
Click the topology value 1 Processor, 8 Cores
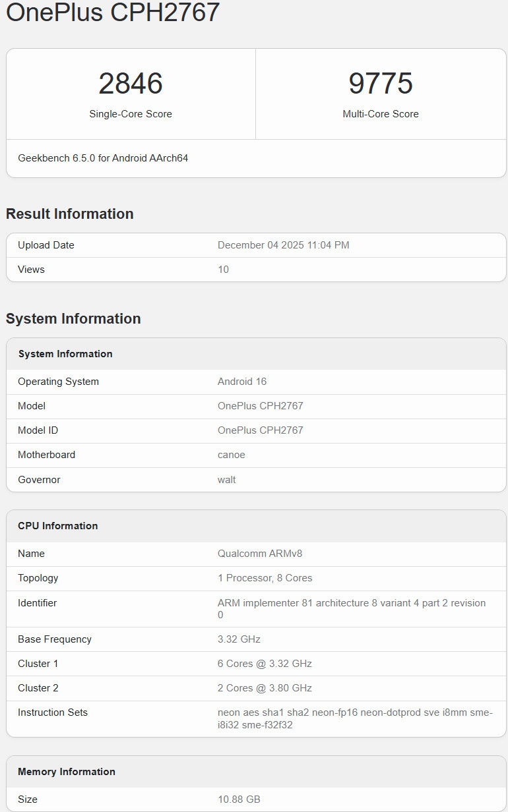click(x=265, y=578)
